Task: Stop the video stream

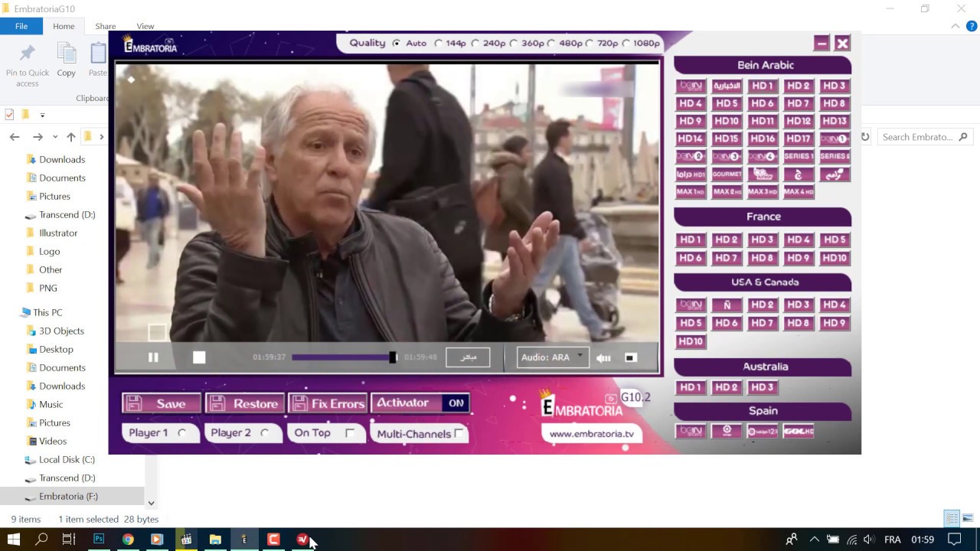Action: (x=199, y=357)
